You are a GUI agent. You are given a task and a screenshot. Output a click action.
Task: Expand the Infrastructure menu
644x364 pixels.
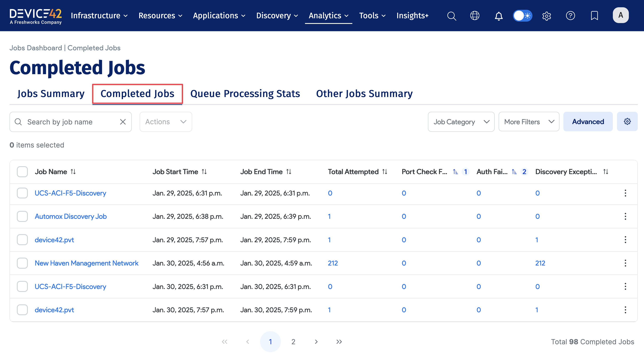coord(99,16)
